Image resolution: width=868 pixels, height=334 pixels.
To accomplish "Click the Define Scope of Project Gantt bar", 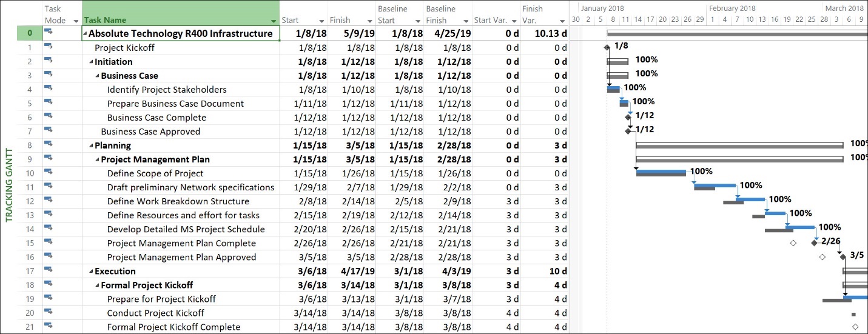I will [661, 173].
